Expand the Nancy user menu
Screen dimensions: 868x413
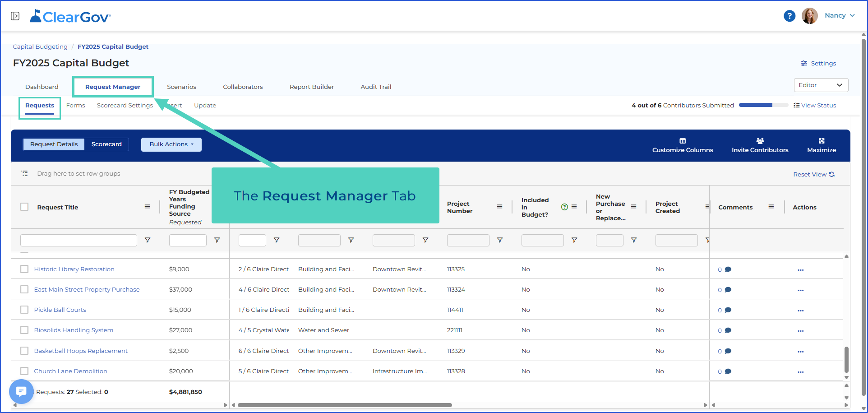pos(840,15)
